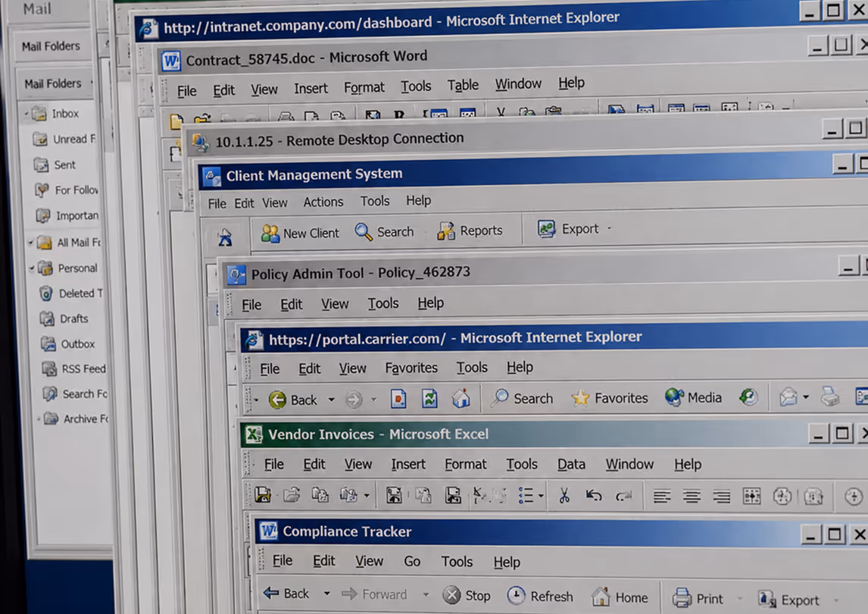
Task: Open Mail icon dropdown arrow in portal browser
Action: pos(806,396)
